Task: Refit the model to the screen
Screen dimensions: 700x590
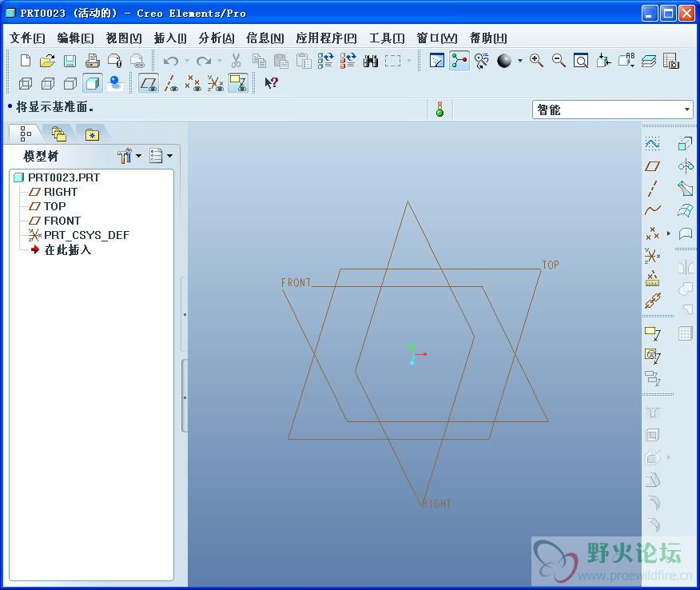Action: pos(581,60)
